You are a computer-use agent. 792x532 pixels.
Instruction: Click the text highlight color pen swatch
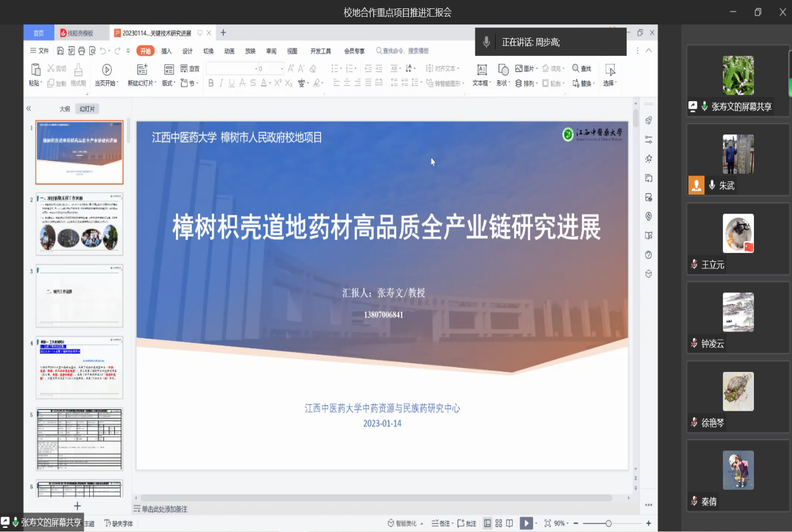click(x=317, y=83)
